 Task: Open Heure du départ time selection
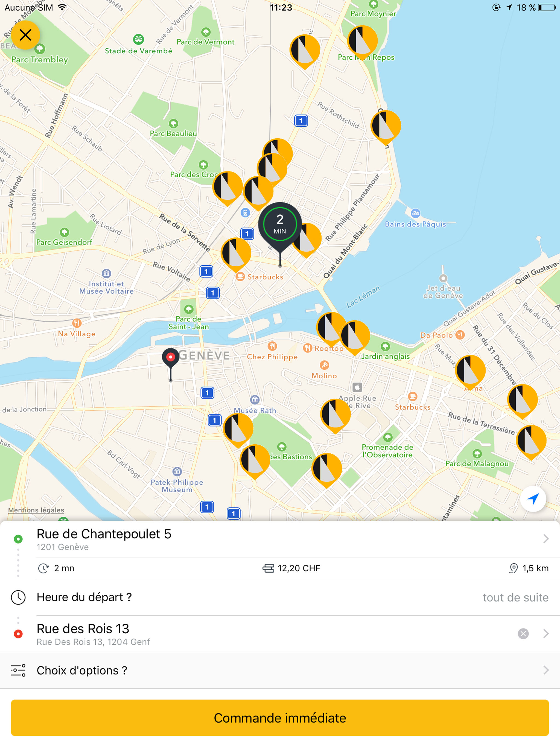coord(280,597)
